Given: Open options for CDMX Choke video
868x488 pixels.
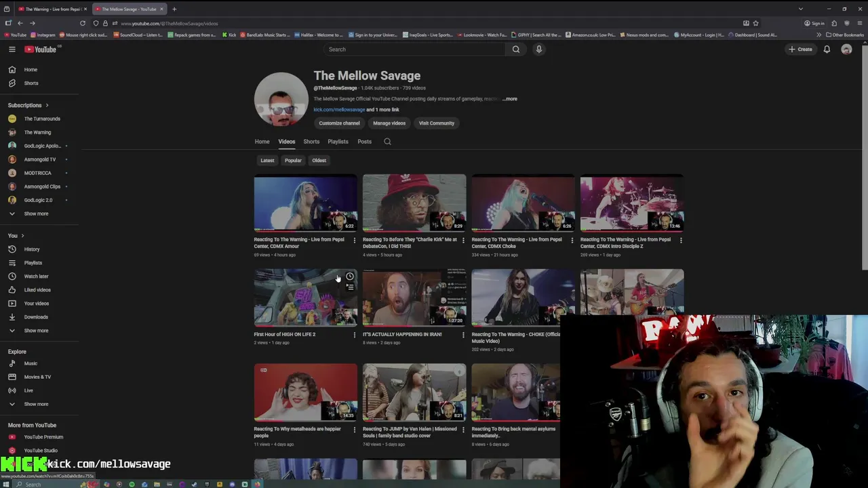Looking at the screenshot, I should coord(572,240).
